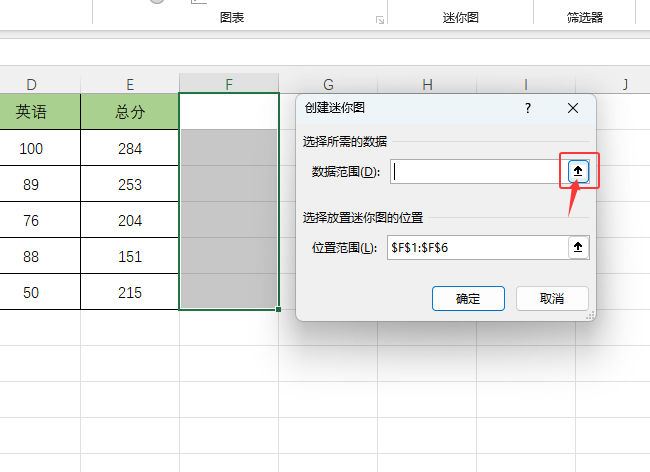650x472 pixels.
Task: Select the cell containing 151
Action: tap(130, 256)
